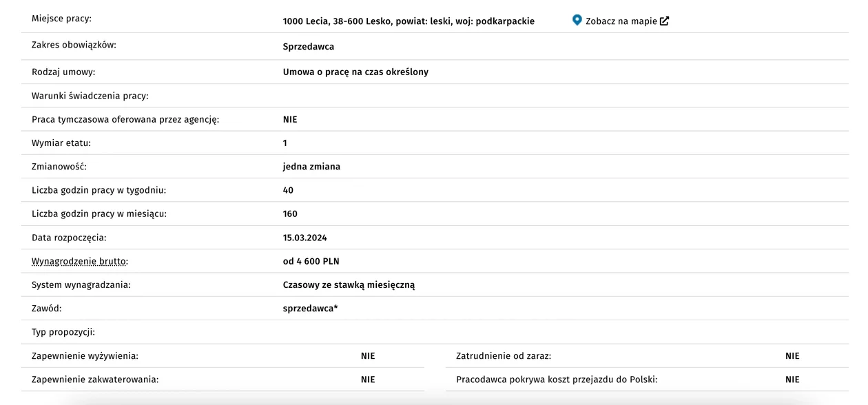Click NIE next to Zapewnienie zakwaterowania
The width and height of the screenshot is (868, 405).
tap(368, 380)
